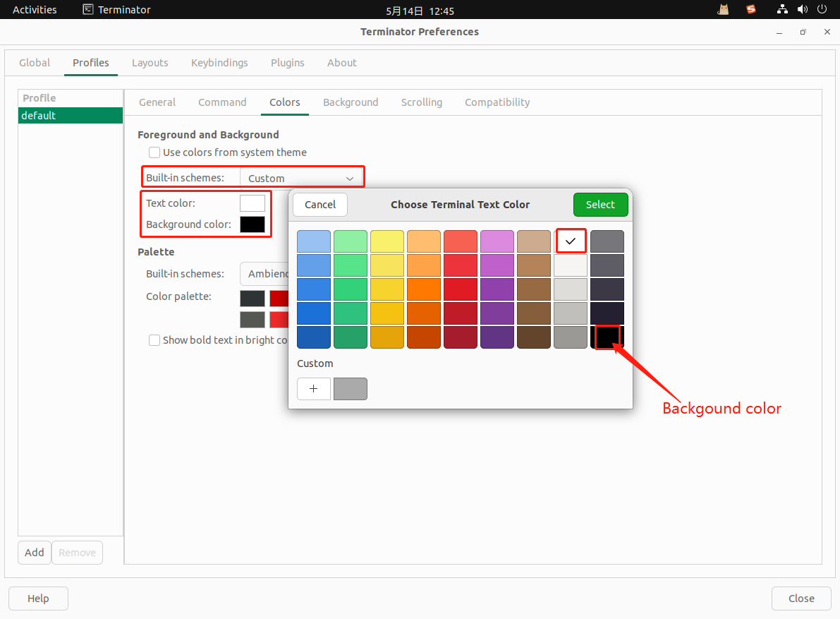The width and height of the screenshot is (840, 619).
Task: Choose the black swatch in the color grid
Action: 607,337
